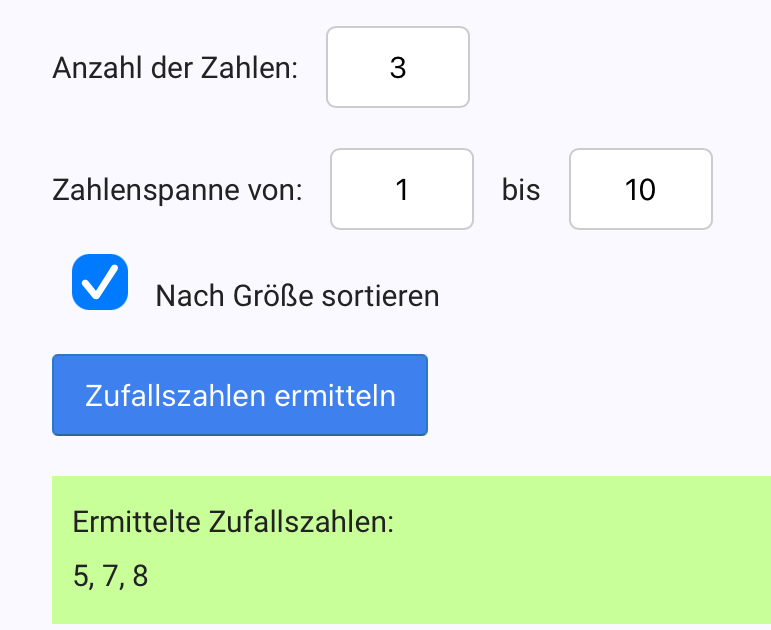Click the word "ermitteln" on the blue button

click(x=335, y=395)
